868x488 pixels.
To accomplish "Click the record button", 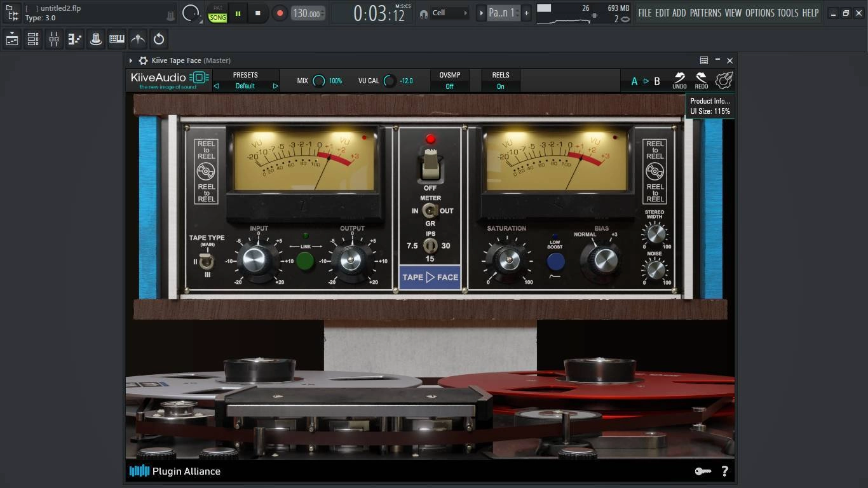I will pos(280,13).
